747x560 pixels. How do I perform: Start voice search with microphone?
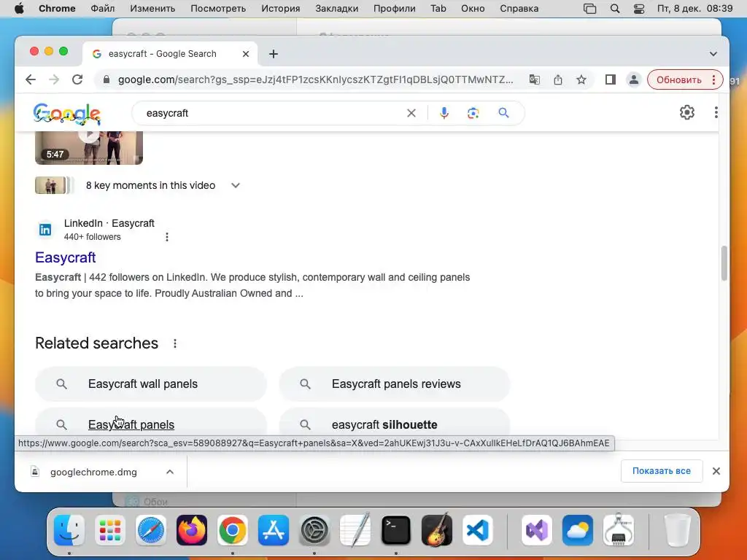click(444, 113)
